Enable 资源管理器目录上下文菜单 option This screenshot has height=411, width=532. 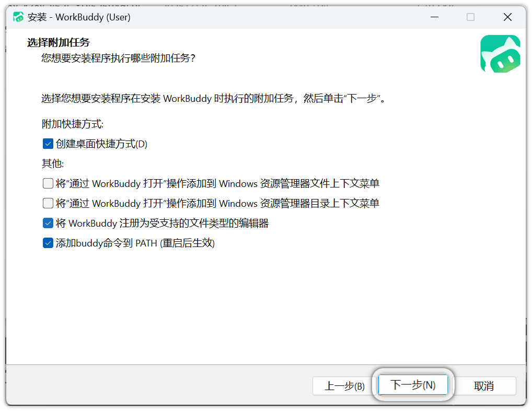click(x=48, y=203)
